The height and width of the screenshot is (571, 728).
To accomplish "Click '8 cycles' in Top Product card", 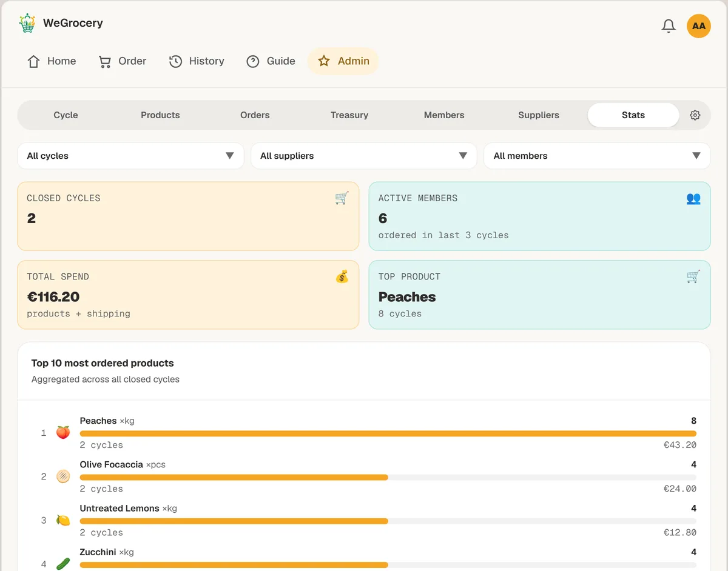I will click(x=400, y=314).
